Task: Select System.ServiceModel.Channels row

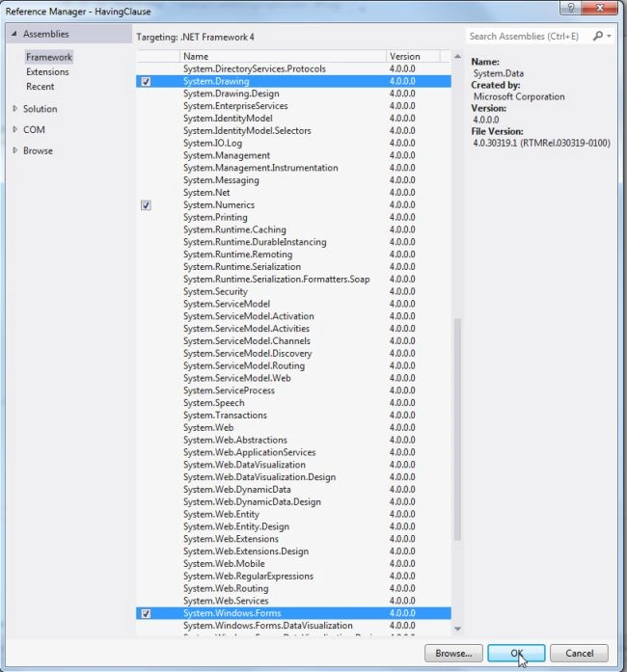Action: click(294, 341)
